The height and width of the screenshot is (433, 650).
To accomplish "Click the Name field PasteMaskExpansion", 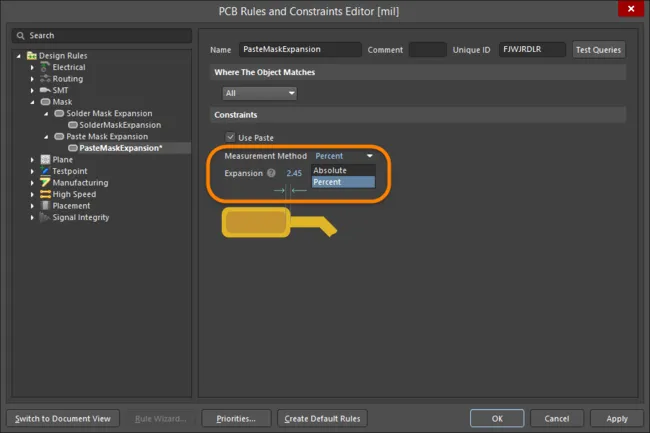I will (300, 49).
